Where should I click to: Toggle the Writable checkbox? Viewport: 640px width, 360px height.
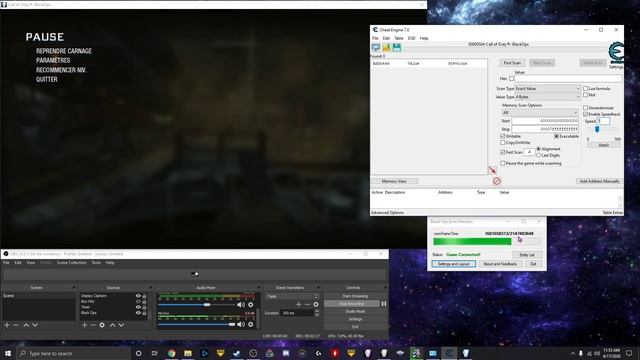[x=503, y=136]
